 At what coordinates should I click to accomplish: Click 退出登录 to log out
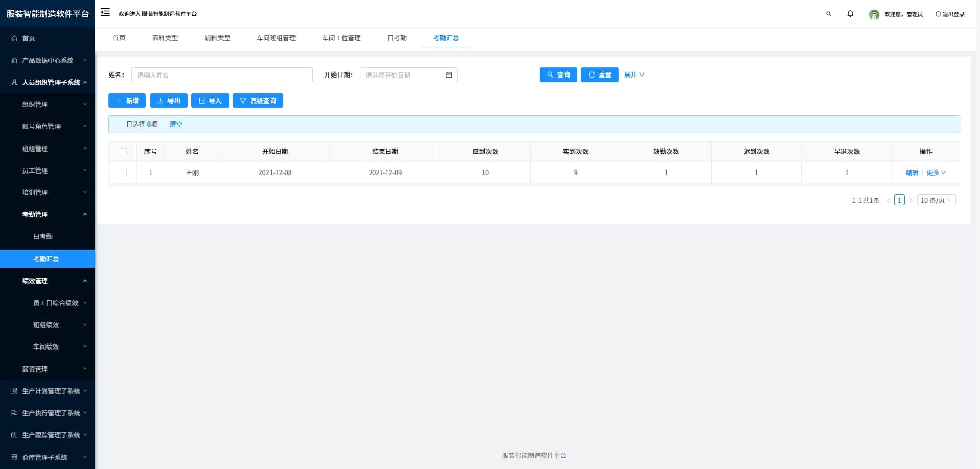point(950,14)
